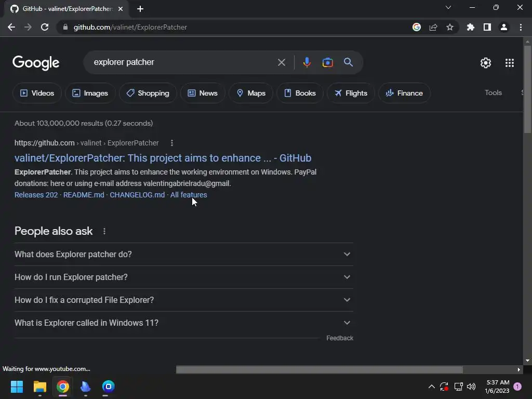Click the vertical scrollbar thumb
This screenshot has width=532, height=399.
527,89
